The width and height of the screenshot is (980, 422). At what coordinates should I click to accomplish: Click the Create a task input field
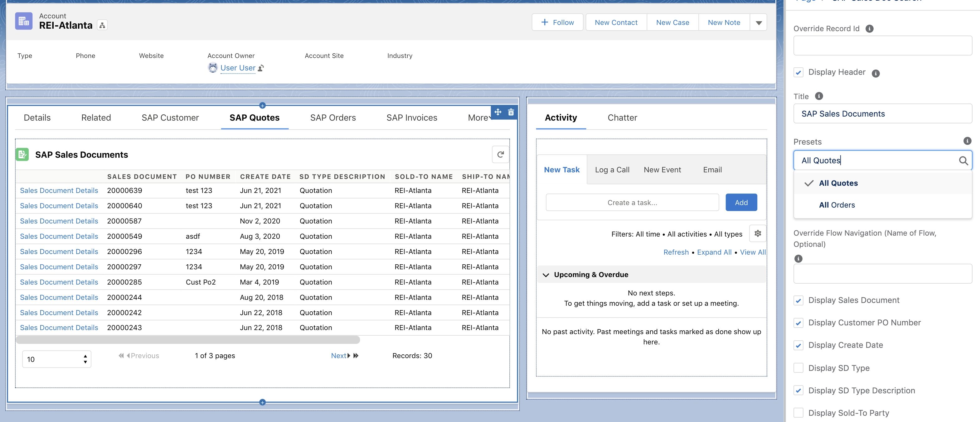pyautogui.click(x=632, y=203)
